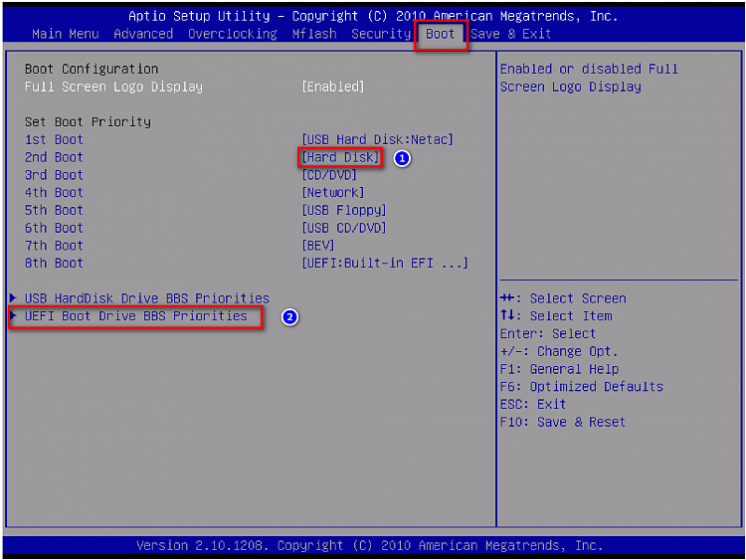Select the Full Screen Logo Display label

coord(113,88)
